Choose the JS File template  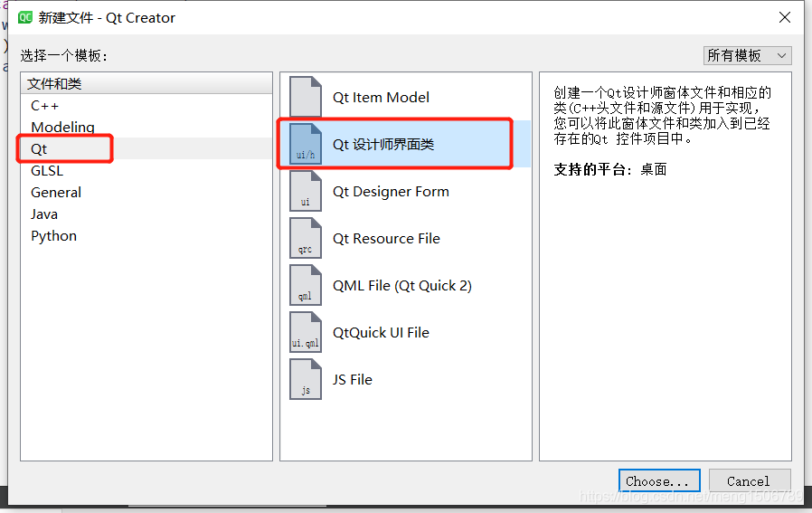point(405,380)
